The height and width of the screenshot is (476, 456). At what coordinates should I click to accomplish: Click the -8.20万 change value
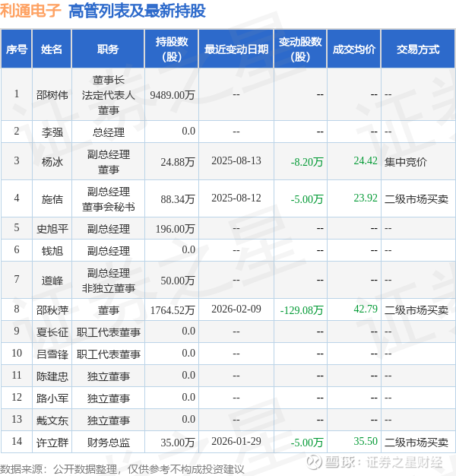pos(307,162)
